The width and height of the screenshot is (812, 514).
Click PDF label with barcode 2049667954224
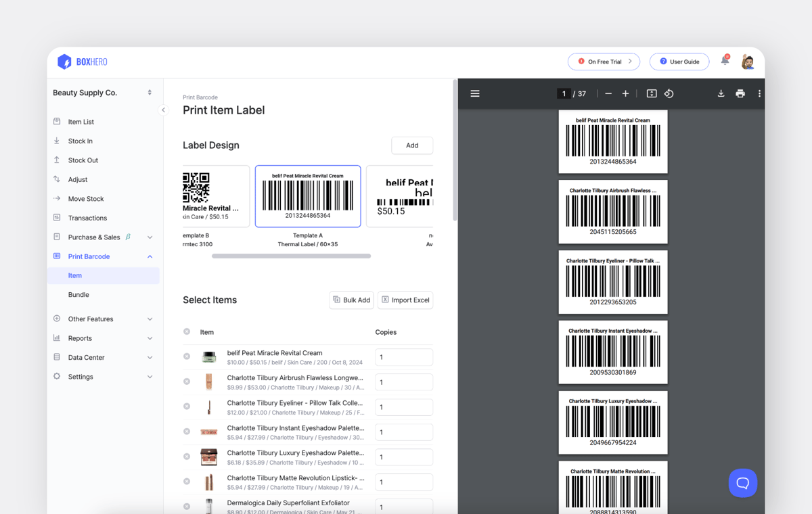613,423
